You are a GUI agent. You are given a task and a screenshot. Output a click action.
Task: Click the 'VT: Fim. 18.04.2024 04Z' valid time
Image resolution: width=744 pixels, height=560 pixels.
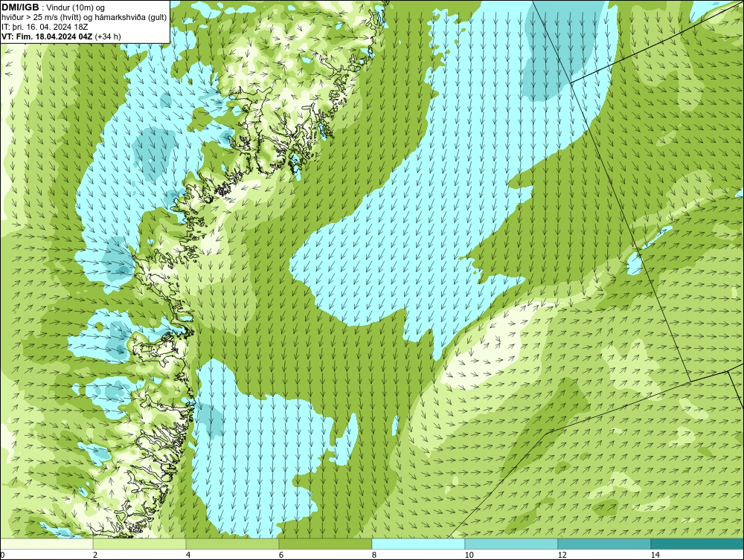pos(47,36)
